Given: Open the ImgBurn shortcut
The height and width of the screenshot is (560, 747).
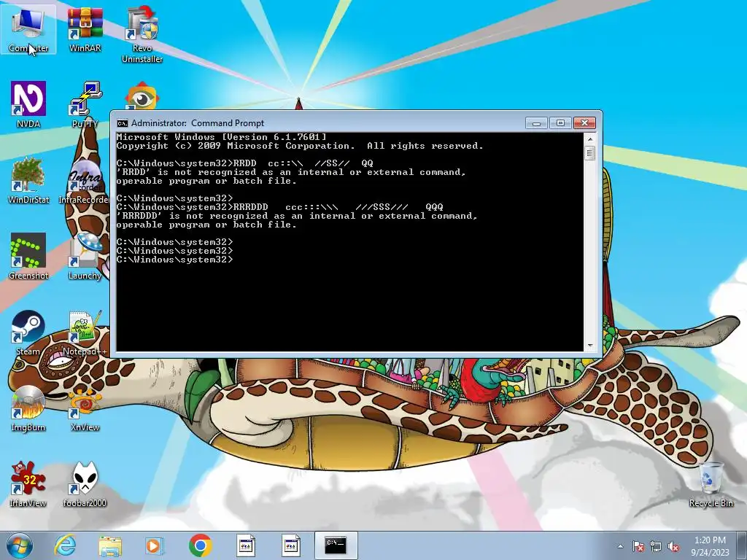Looking at the screenshot, I should point(28,408).
